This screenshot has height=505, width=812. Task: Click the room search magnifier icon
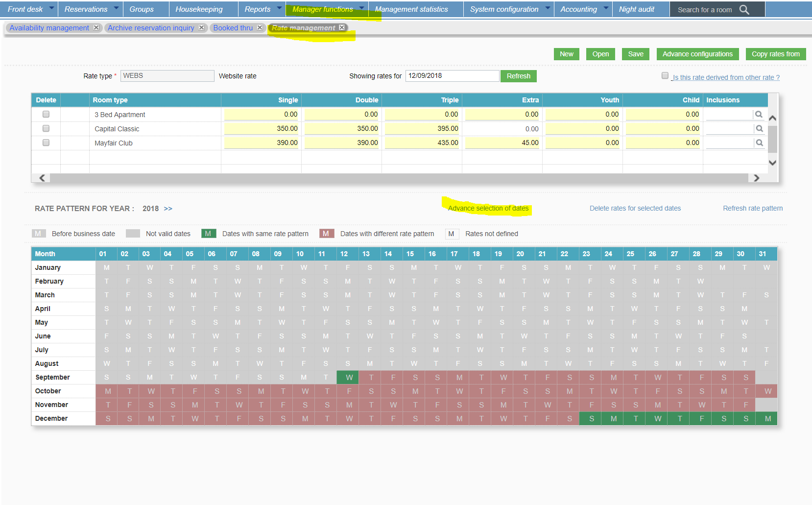pos(744,10)
